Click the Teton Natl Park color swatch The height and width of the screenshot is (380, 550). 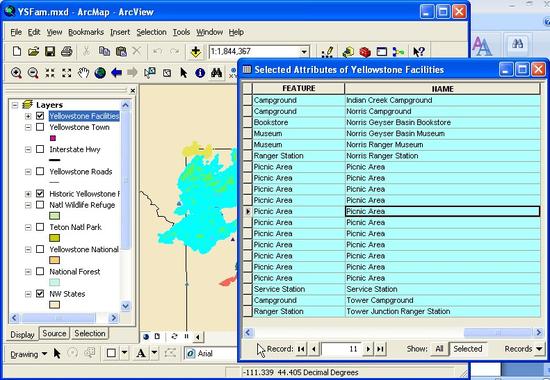(54, 238)
